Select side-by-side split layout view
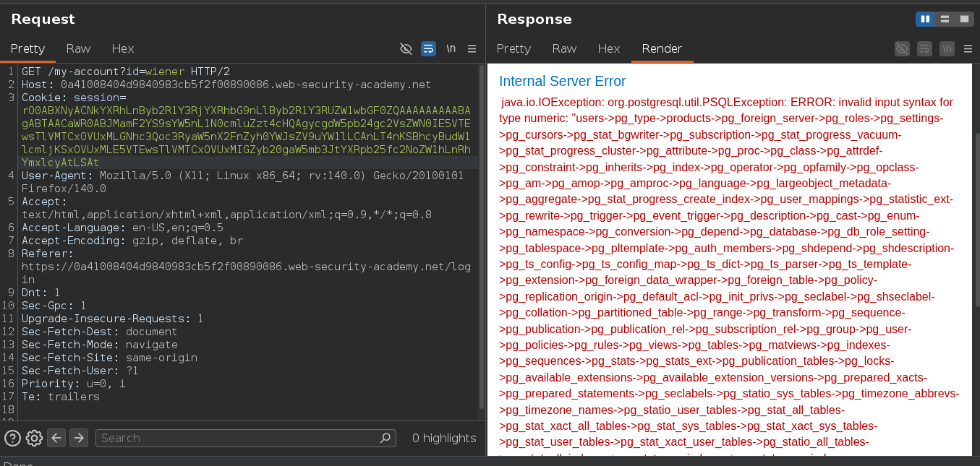The width and height of the screenshot is (980, 466). pyautogui.click(x=925, y=20)
